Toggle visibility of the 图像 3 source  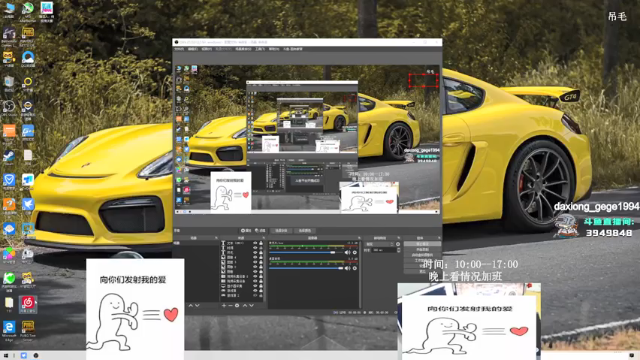pyautogui.click(x=256, y=262)
